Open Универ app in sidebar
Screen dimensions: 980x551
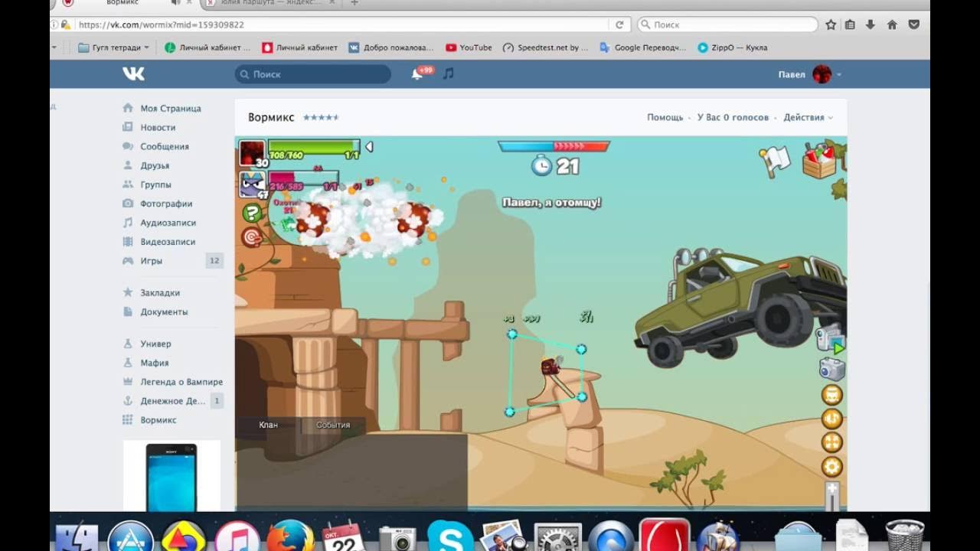tap(155, 344)
